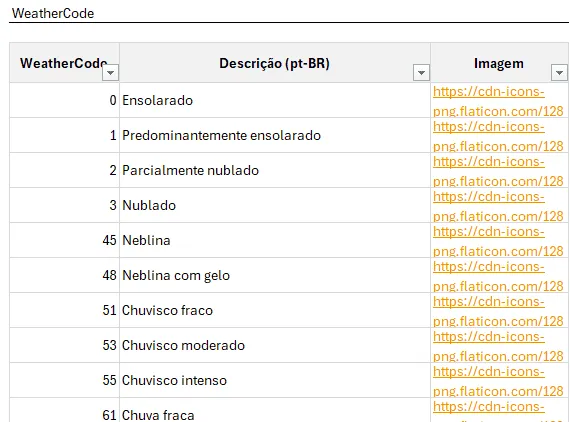
Task: Open the Imagem column filter dropdown
Action: 559,73
